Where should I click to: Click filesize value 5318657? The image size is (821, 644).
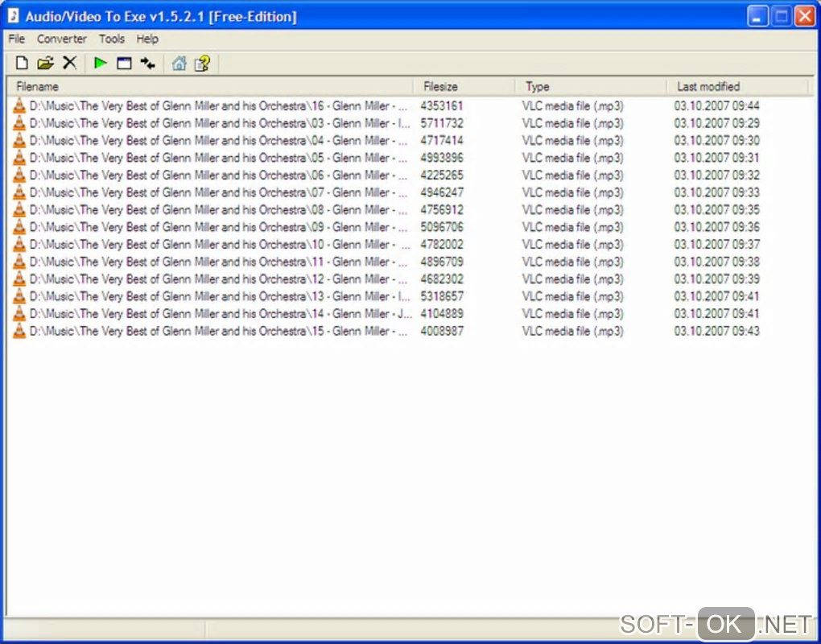pyautogui.click(x=442, y=295)
